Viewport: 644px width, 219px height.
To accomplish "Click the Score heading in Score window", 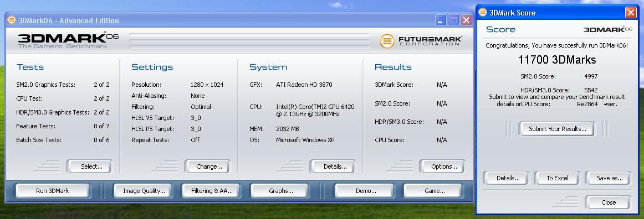I will (500, 29).
